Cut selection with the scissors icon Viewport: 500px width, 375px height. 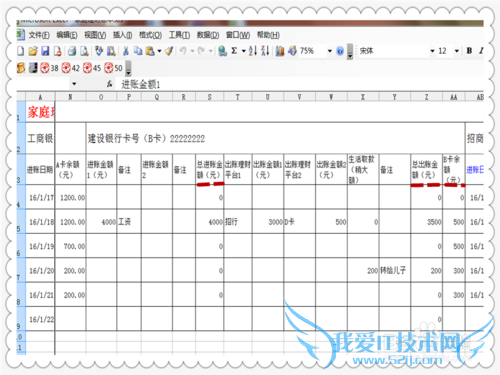pos(126,51)
